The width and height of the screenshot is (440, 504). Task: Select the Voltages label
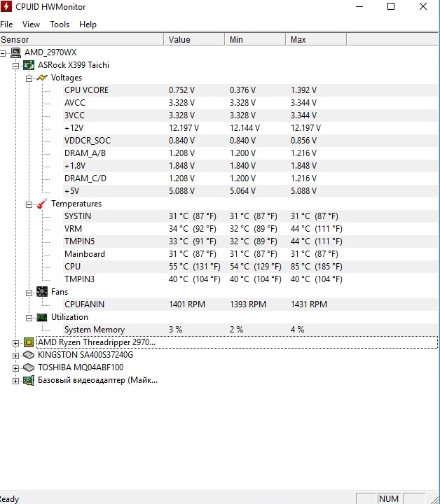[67, 78]
